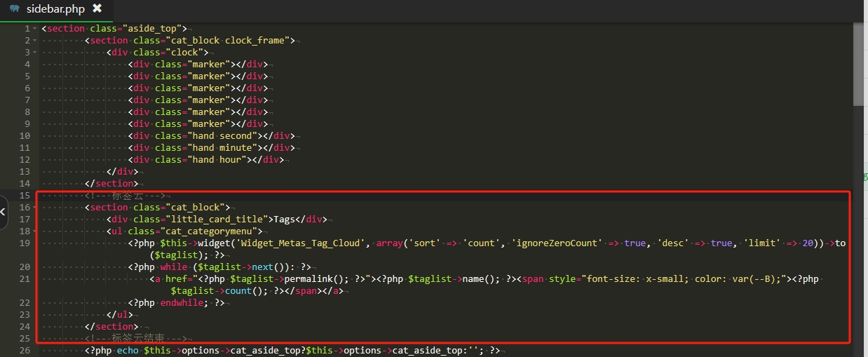Viewport: 868px width, 357px height.
Task: Click the "hand hour" class value
Action: click(217, 160)
